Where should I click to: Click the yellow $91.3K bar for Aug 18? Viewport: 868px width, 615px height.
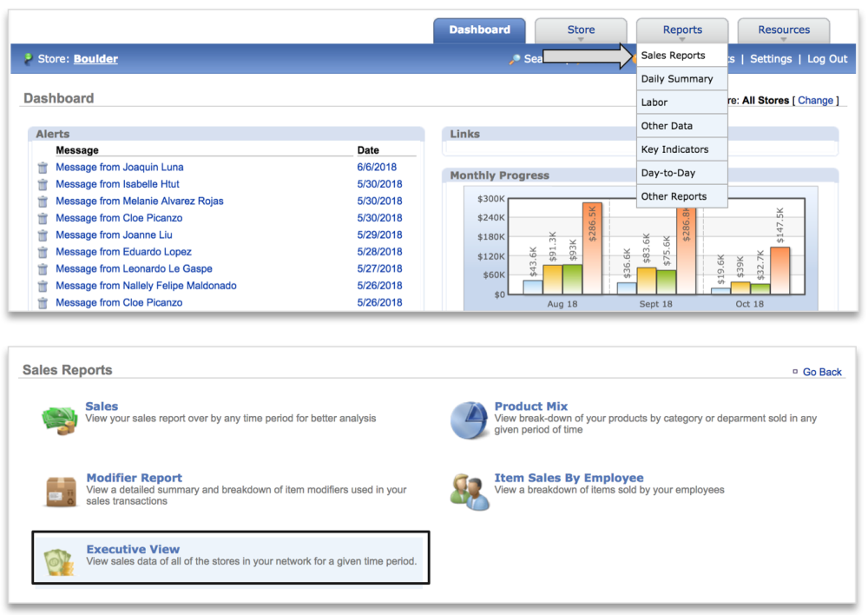(552, 280)
